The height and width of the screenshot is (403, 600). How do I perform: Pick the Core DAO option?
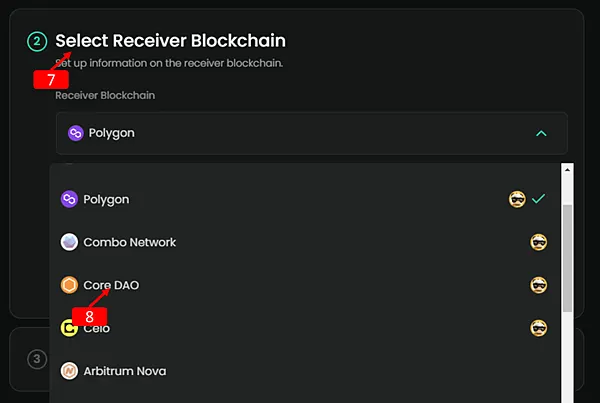111,285
